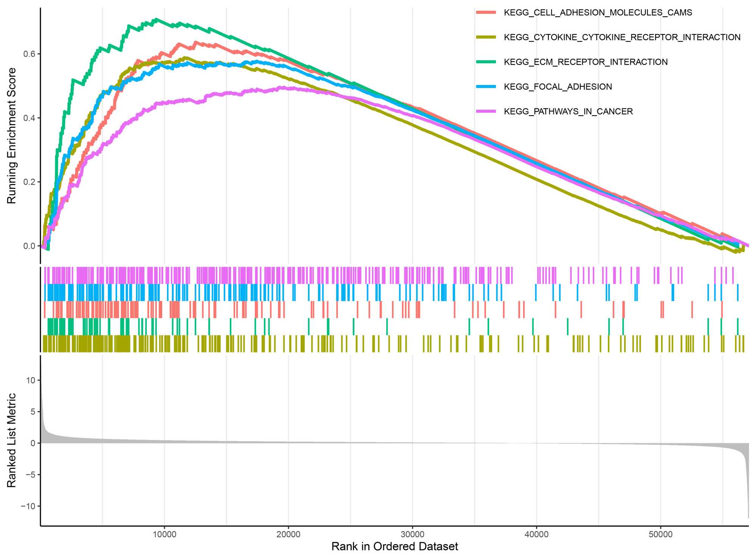Click the 0.2 enrichment score tick label

(x=29, y=182)
